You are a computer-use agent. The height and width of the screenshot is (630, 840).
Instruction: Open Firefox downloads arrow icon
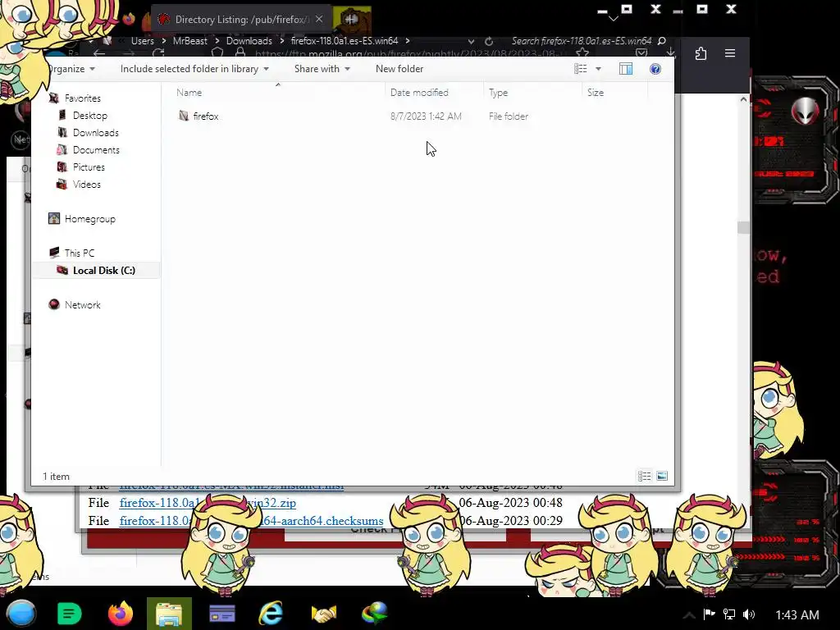click(670, 52)
